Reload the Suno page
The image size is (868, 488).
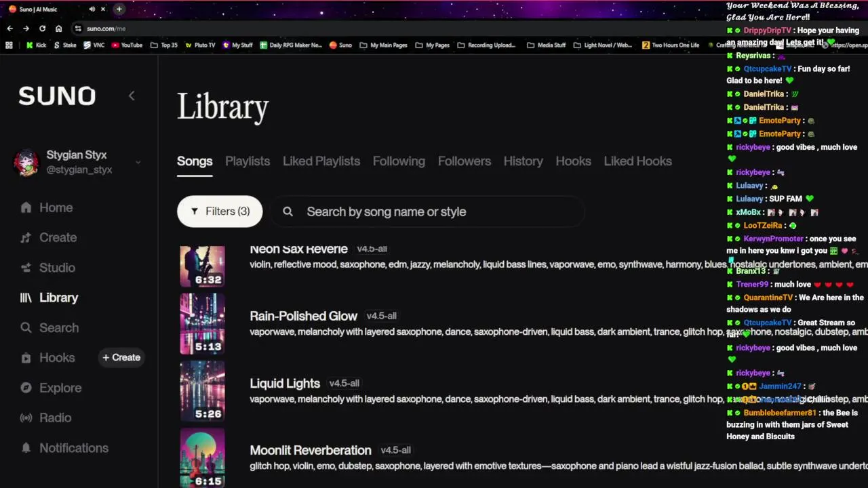[x=42, y=28]
